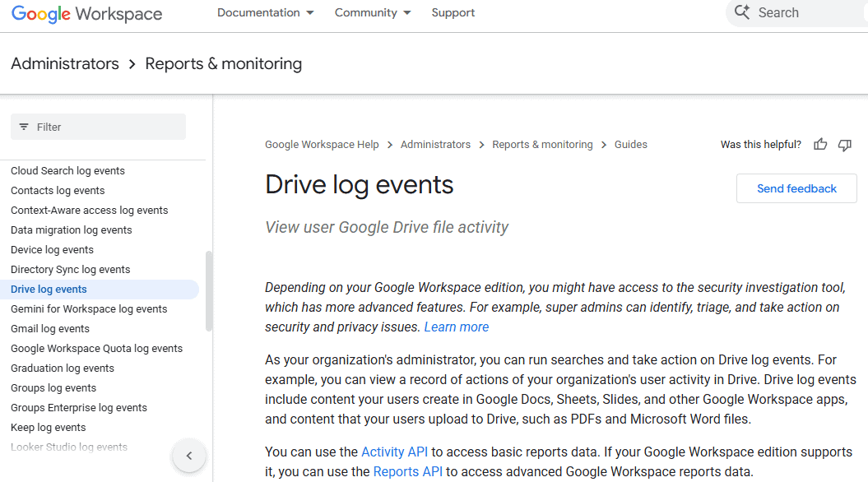Open the Reports API link

point(408,472)
